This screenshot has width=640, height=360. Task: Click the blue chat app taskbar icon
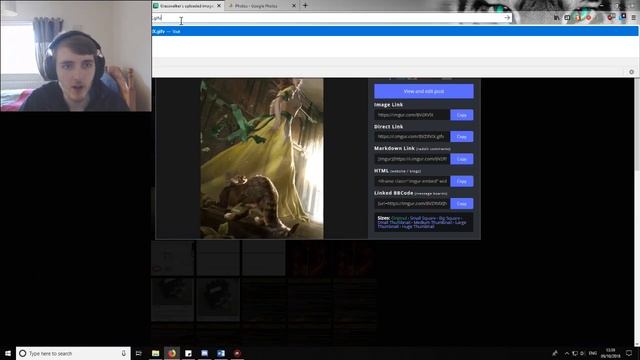[x=204, y=353]
